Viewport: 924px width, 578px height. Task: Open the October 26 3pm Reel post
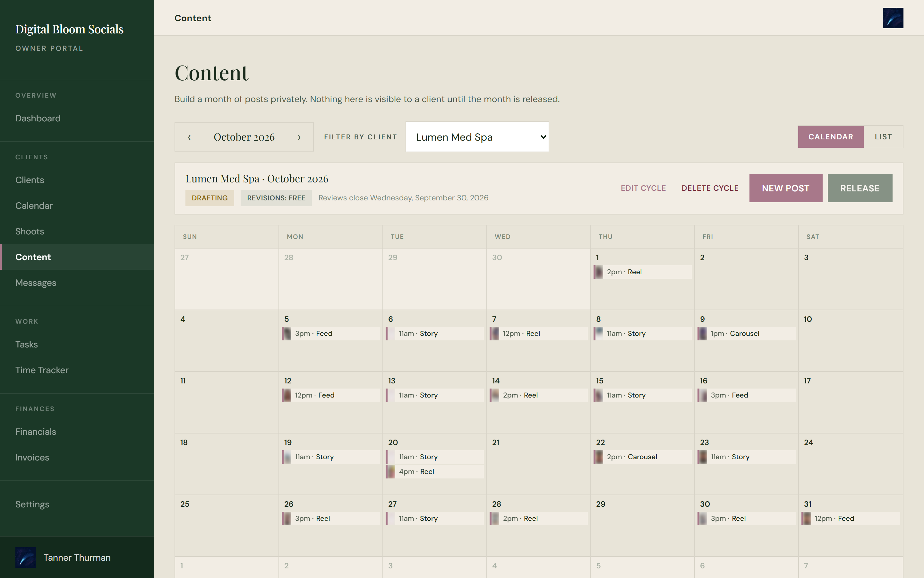click(331, 518)
